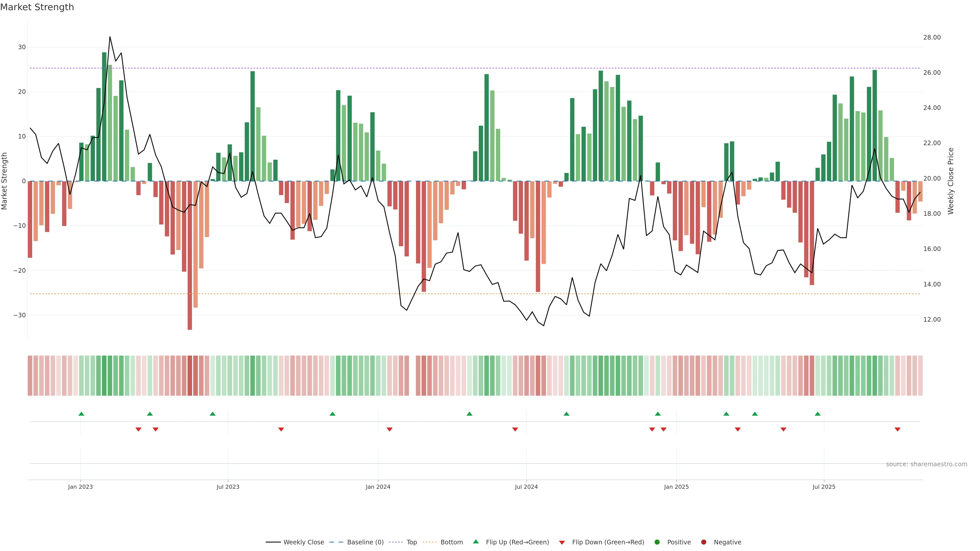The width and height of the screenshot is (980, 551).
Task: Click the source: sharemaestro.com text
Action: tap(926, 464)
